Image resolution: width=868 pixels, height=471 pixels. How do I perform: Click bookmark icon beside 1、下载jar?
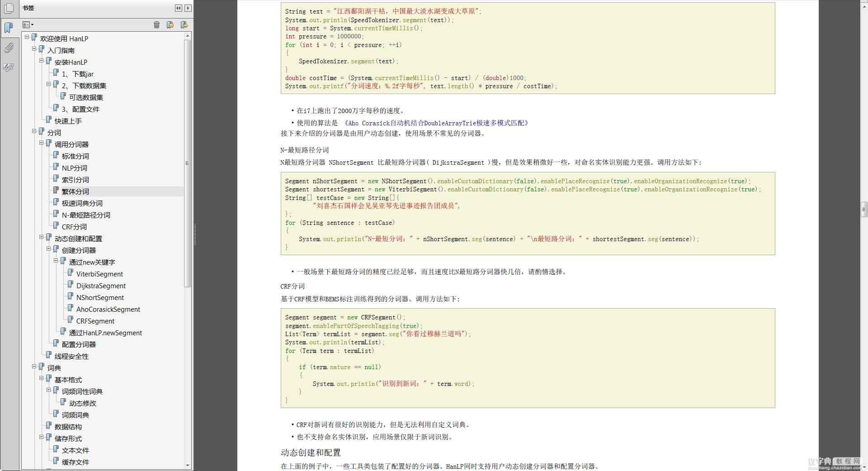coord(56,73)
